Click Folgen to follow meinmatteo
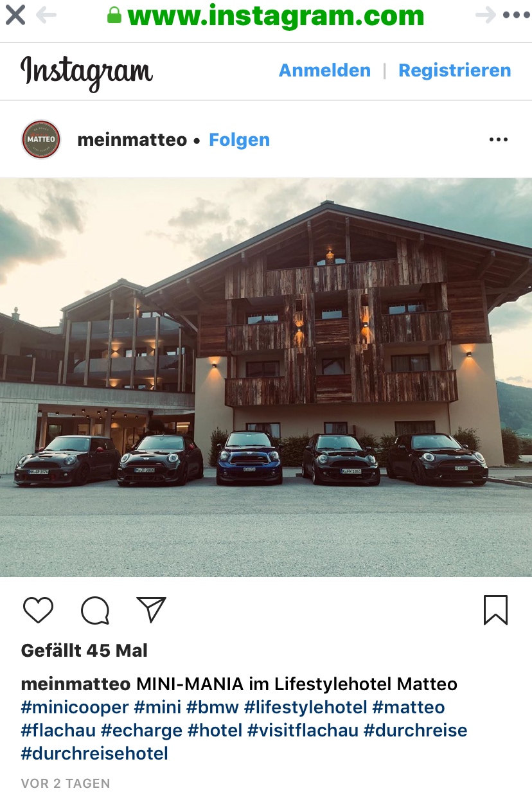Image resolution: width=532 pixels, height=793 pixels. pos(239,140)
